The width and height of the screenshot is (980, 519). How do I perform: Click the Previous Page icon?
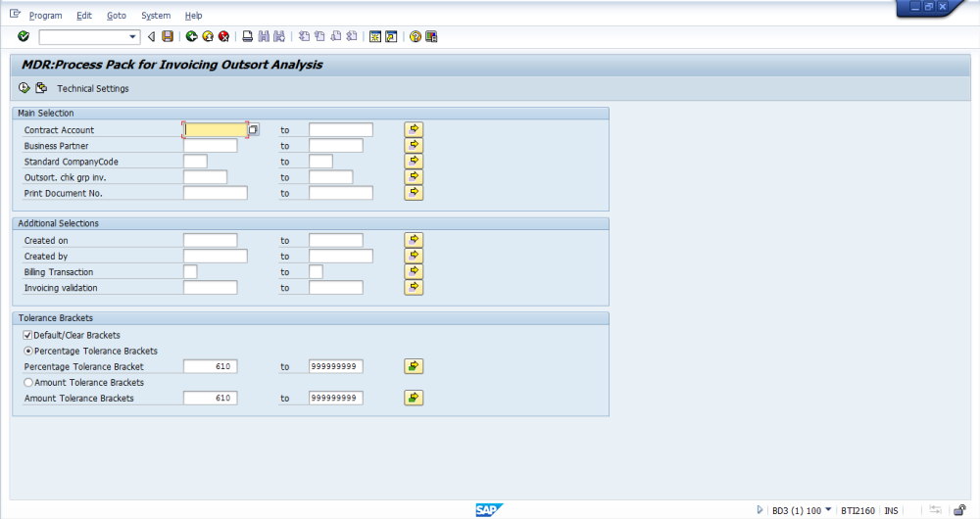[319, 36]
